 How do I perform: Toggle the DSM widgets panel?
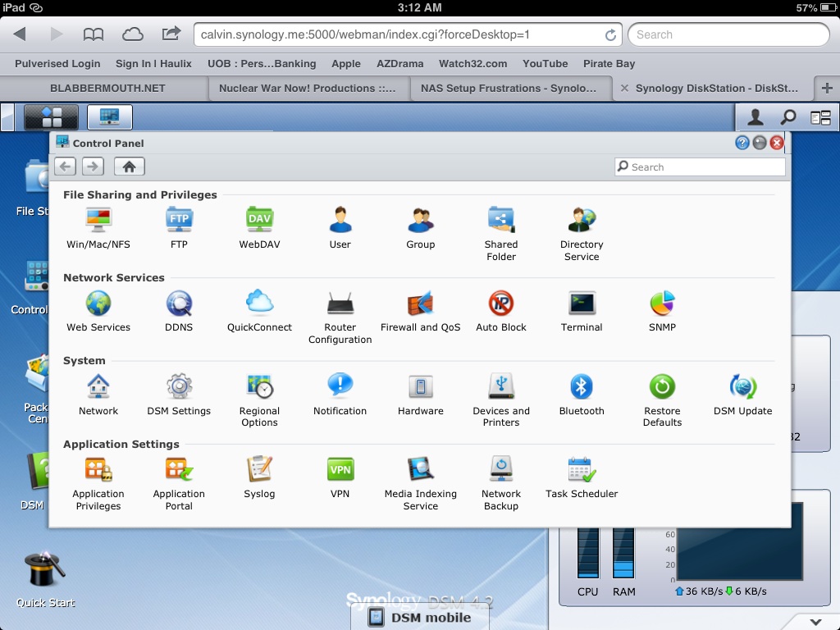pyautogui.click(x=820, y=117)
